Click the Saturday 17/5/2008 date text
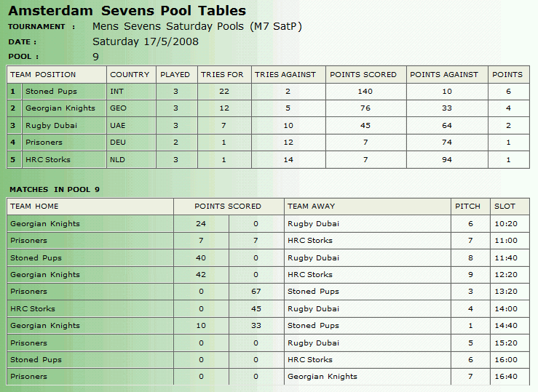Screen dimensions: 538x392 click(x=146, y=41)
